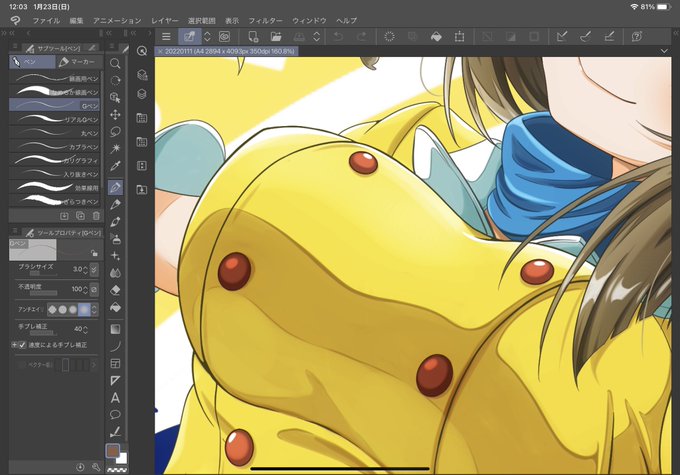Open canvas tab list chevron at right
The image size is (680, 475).
[x=664, y=51]
